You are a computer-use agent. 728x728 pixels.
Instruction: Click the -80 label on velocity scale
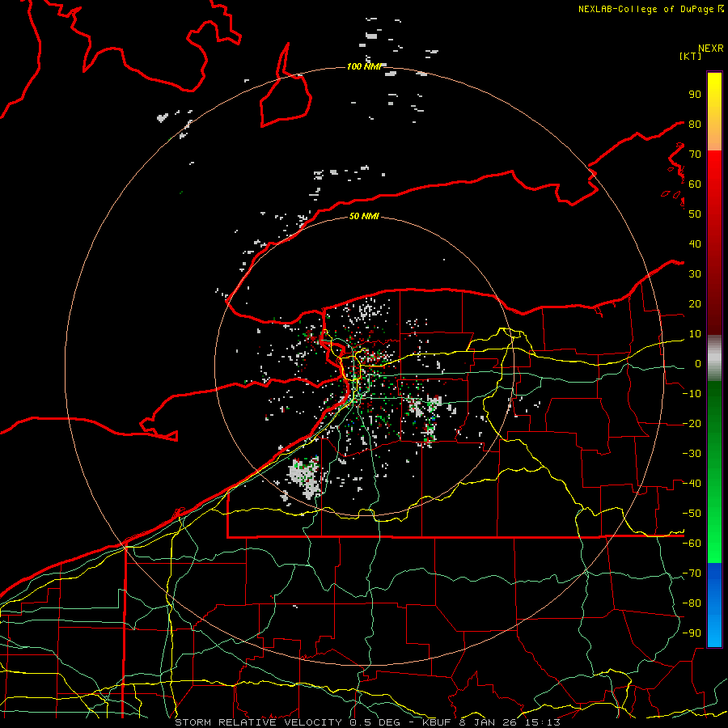point(692,603)
